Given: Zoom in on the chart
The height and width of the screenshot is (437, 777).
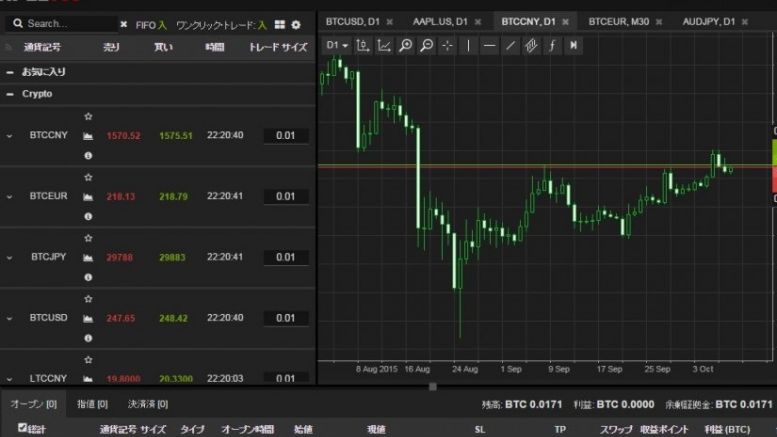Looking at the screenshot, I should [405, 46].
